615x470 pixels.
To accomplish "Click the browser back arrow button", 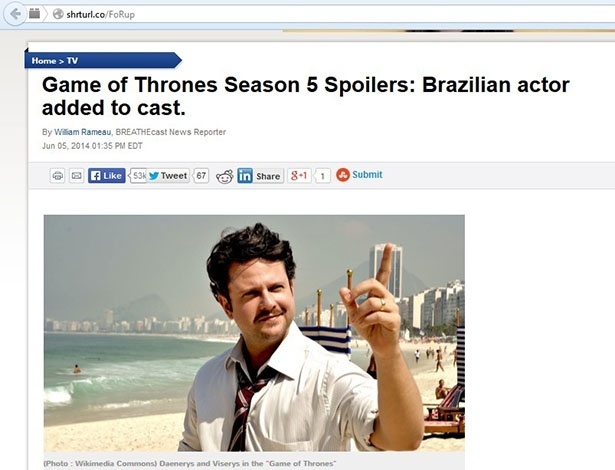I will pos(15,14).
